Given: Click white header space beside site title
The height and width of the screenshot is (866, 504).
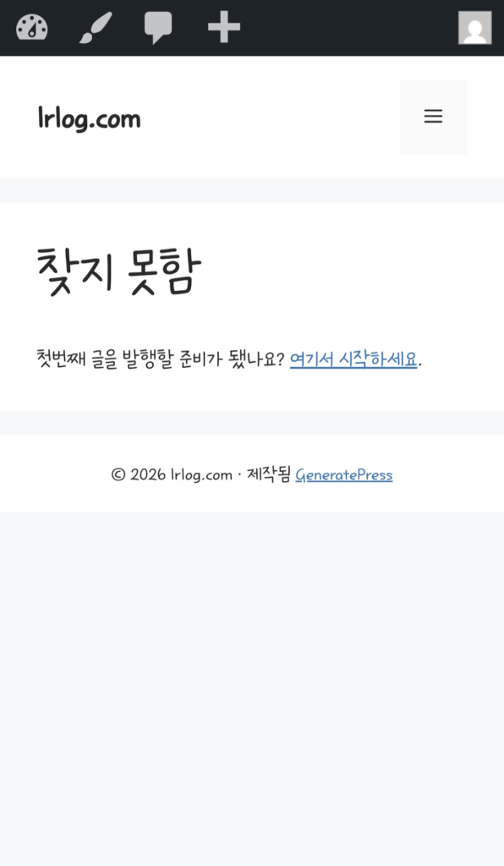Looking at the screenshot, I should point(271,117).
